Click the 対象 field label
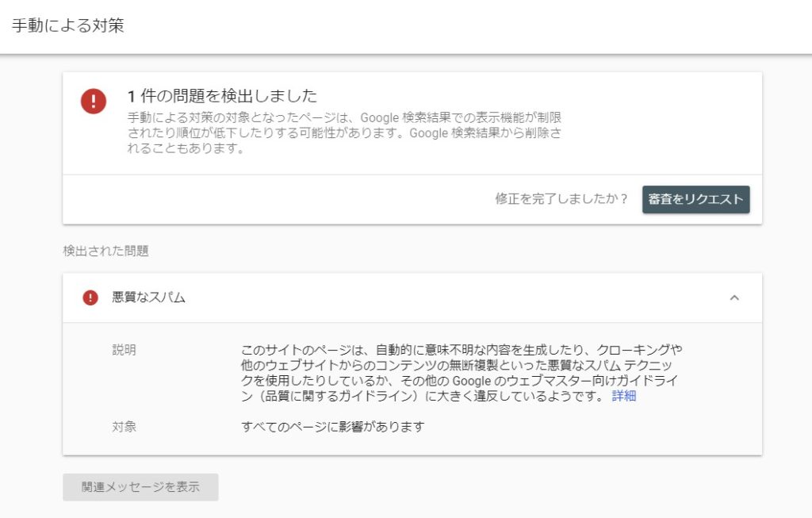This screenshot has height=518, width=812. [124, 427]
